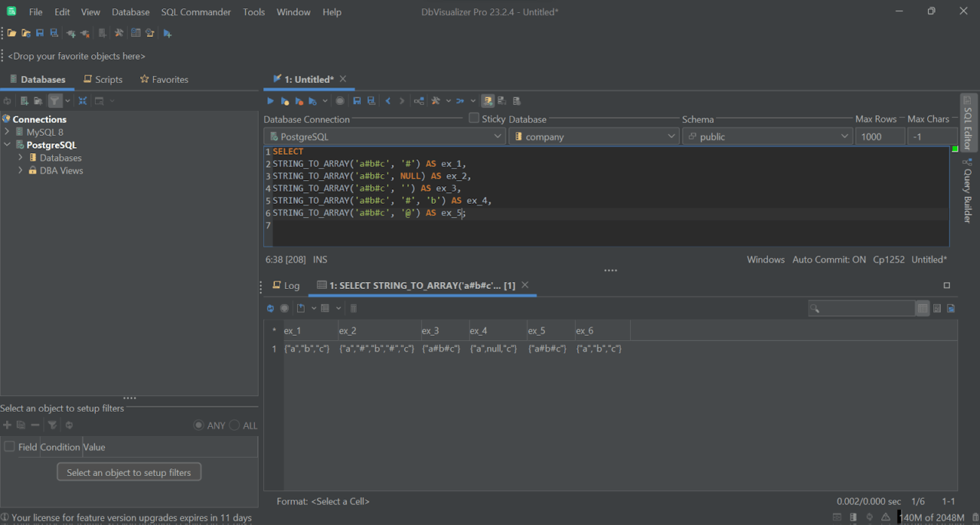The height and width of the screenshot is (525, 980).
Task: Execute the SQL statement in the editor
Action: pyautogui.click(x=271, y=100)
